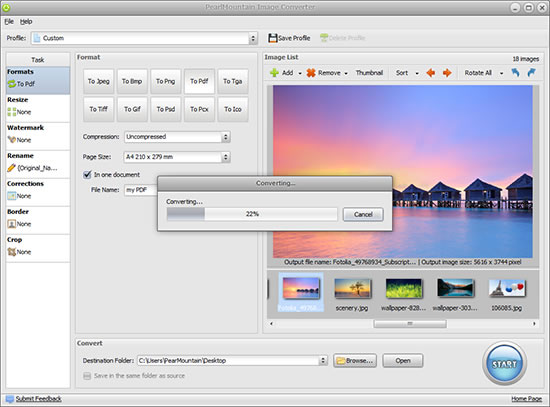Move image left with orange arrow
This screenshot has width=550, height=407.
point(431,73)
